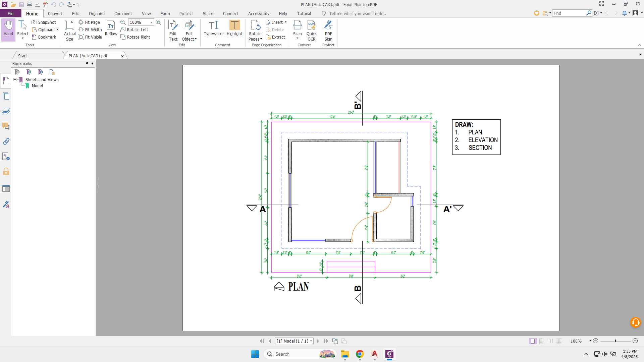Open the Layers panel in sidebar

[x=6, y=111]
